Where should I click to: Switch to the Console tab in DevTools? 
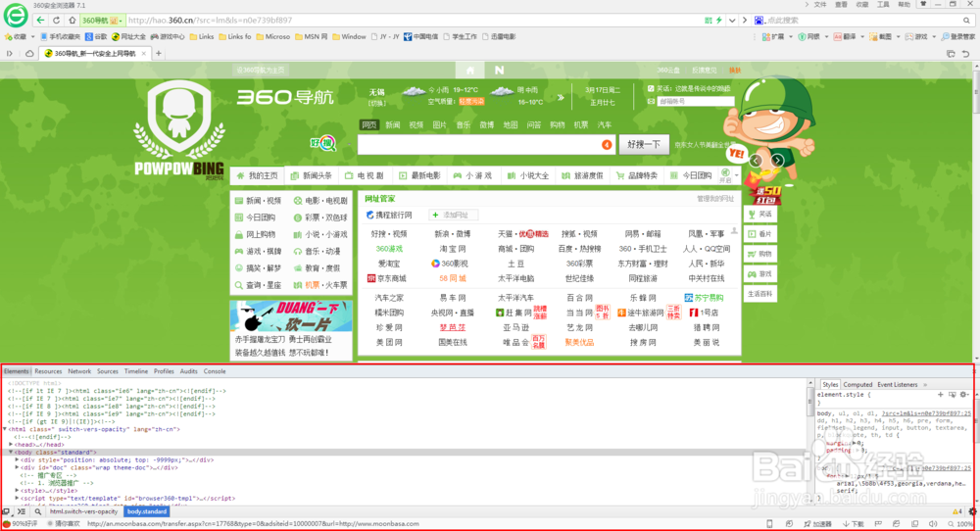(x=215, y=371)
